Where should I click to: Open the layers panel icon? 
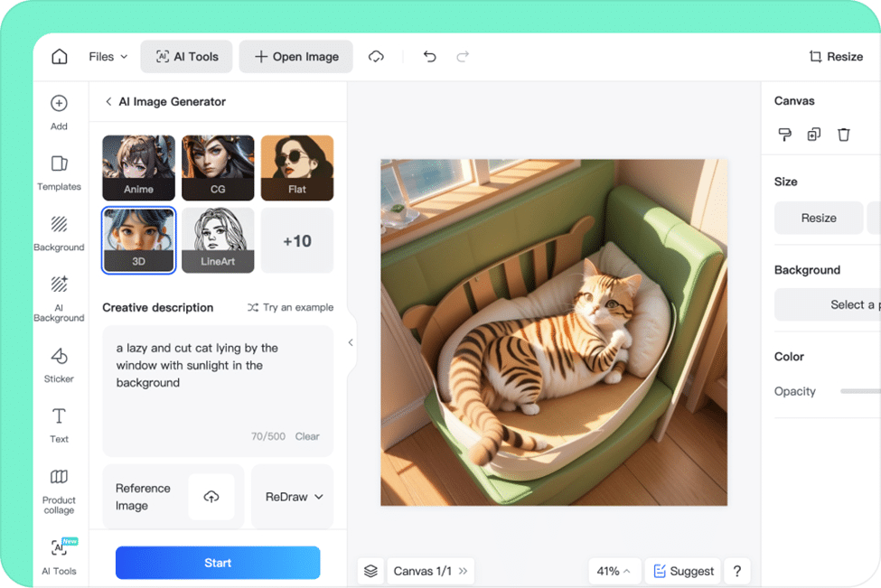[x=370, y=571]
